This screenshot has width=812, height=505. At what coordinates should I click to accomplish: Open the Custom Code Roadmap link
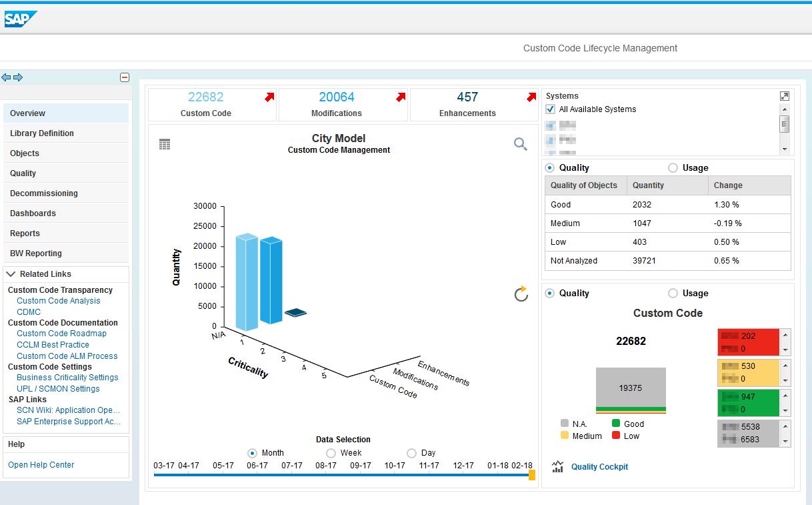61,334
